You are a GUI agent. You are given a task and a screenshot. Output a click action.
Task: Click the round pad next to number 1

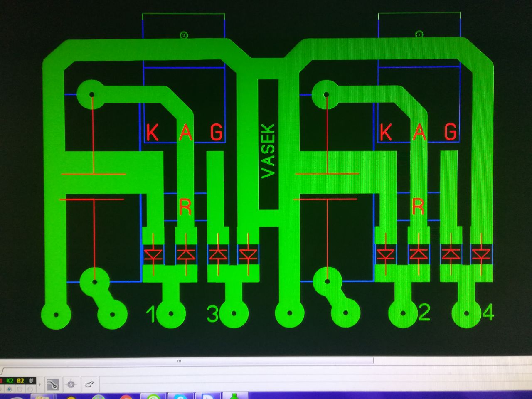coord(171,314)
